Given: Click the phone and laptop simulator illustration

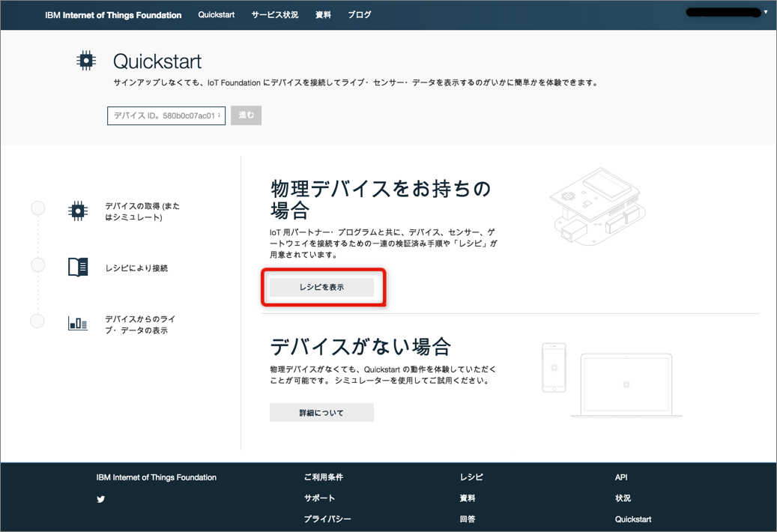Looking at the screenshot, I should tap(611, 380).
